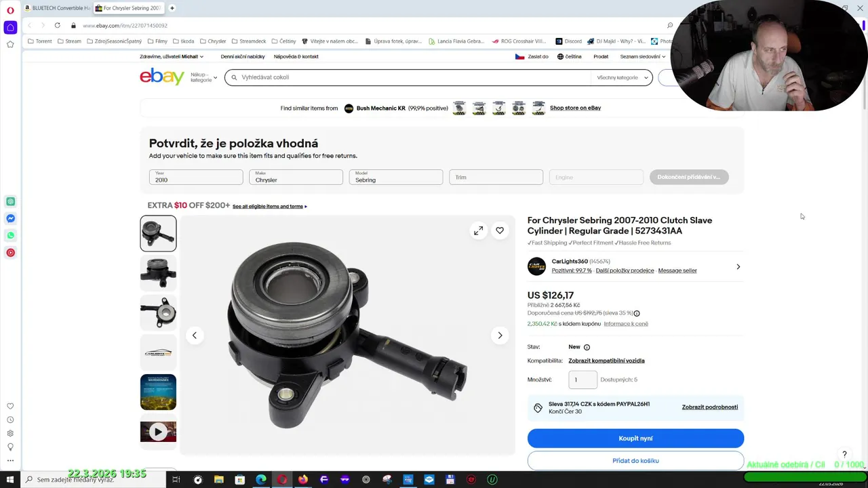868x488 pixels.
Task: Select third product thumbnail image
Action: tap(158, 312)
